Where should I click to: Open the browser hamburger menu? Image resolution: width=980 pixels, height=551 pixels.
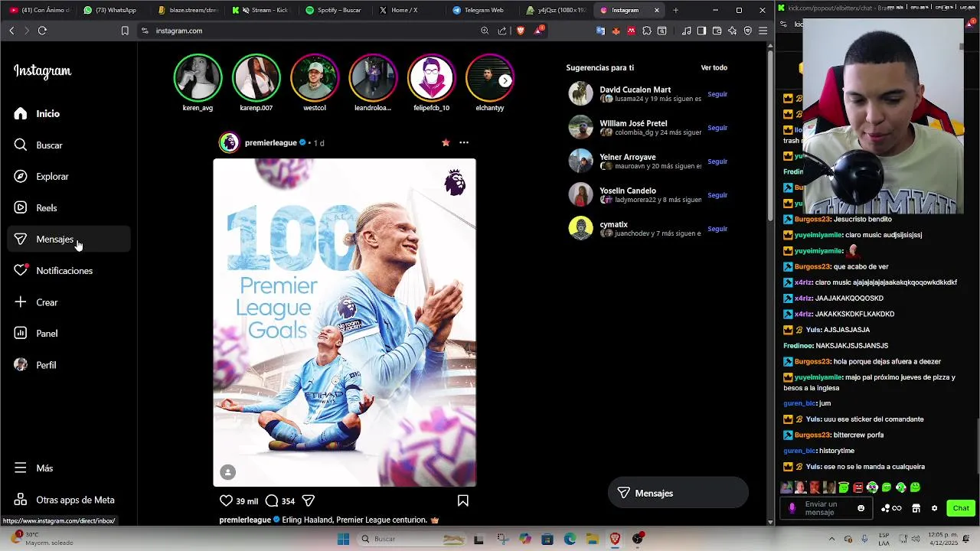tap(763, 31)
